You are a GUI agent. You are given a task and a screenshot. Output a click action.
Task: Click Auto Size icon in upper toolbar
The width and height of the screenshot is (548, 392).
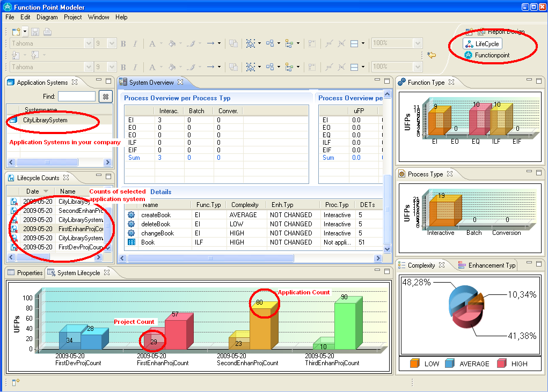(312, 43)
